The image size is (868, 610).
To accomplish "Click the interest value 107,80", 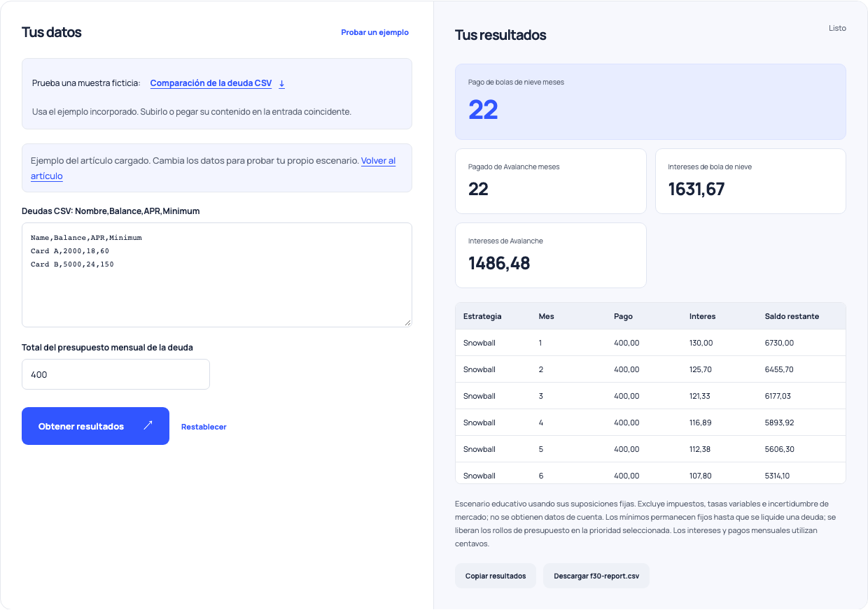I will 700,476.
